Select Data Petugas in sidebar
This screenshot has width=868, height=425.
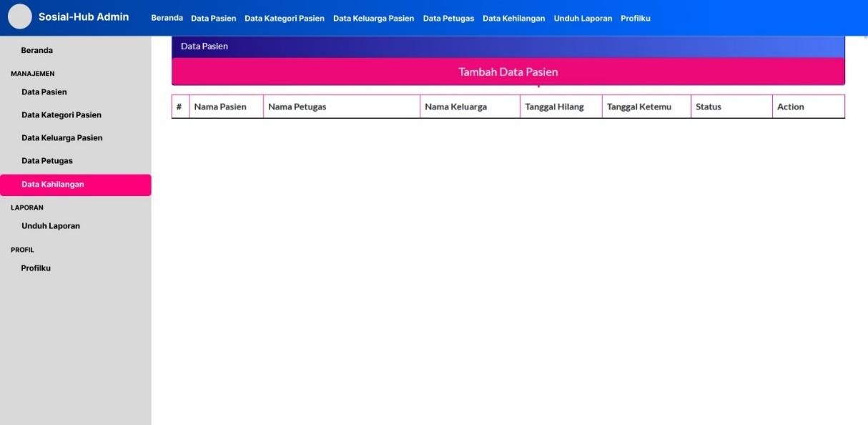[47, 161]
